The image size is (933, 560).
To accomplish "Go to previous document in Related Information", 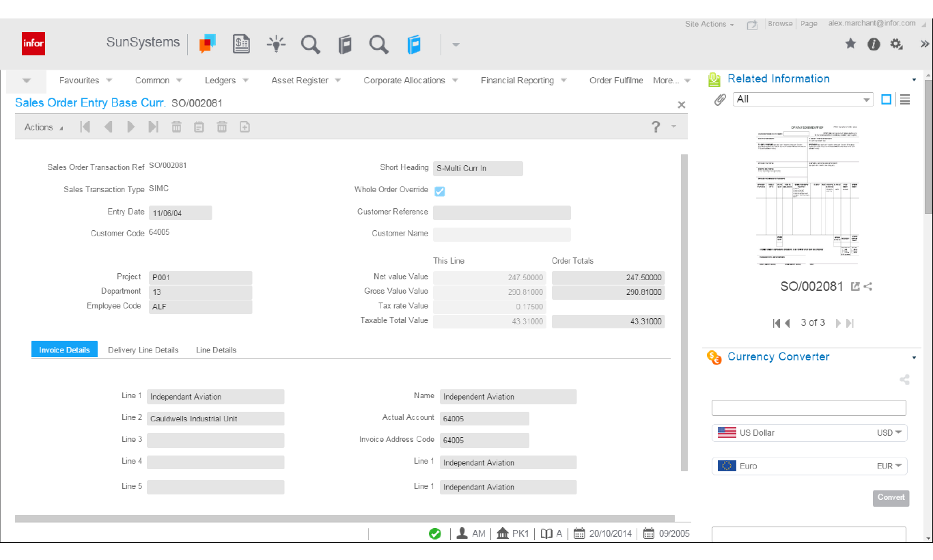I will coord(788,323).
